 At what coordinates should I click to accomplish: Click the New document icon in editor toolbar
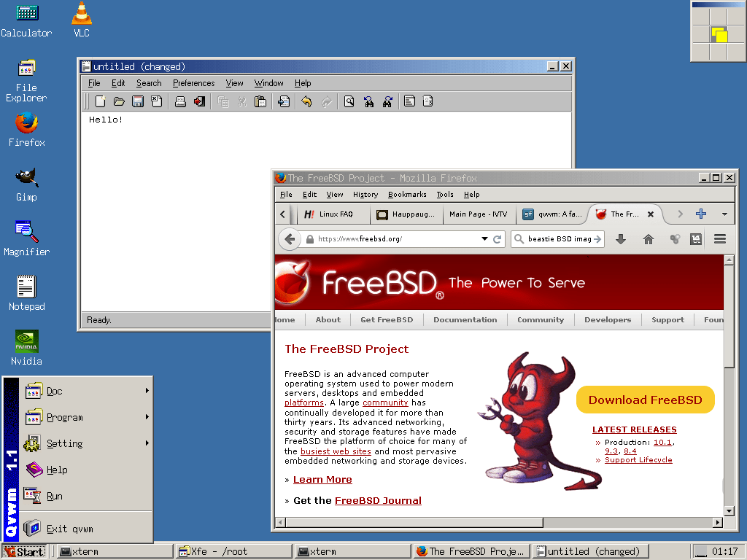(x=100, y=101)
